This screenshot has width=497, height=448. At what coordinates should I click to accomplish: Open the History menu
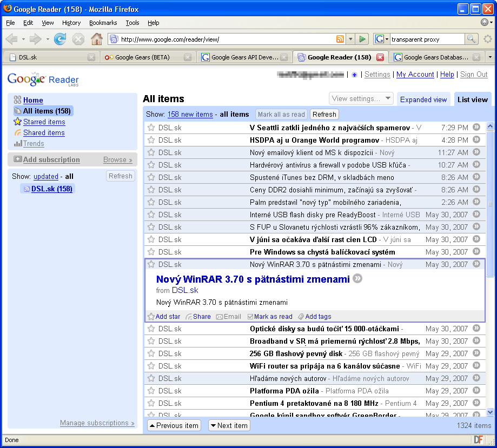pos(71,23)
